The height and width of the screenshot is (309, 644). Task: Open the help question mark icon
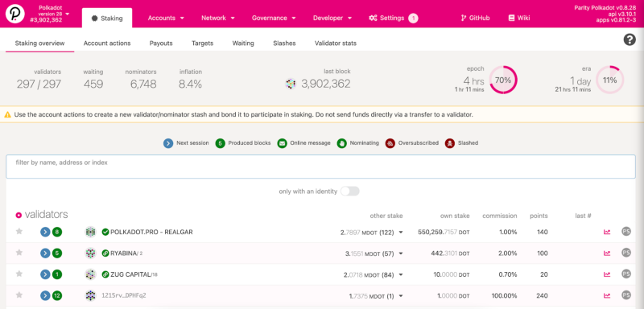(x=630, y=39)
